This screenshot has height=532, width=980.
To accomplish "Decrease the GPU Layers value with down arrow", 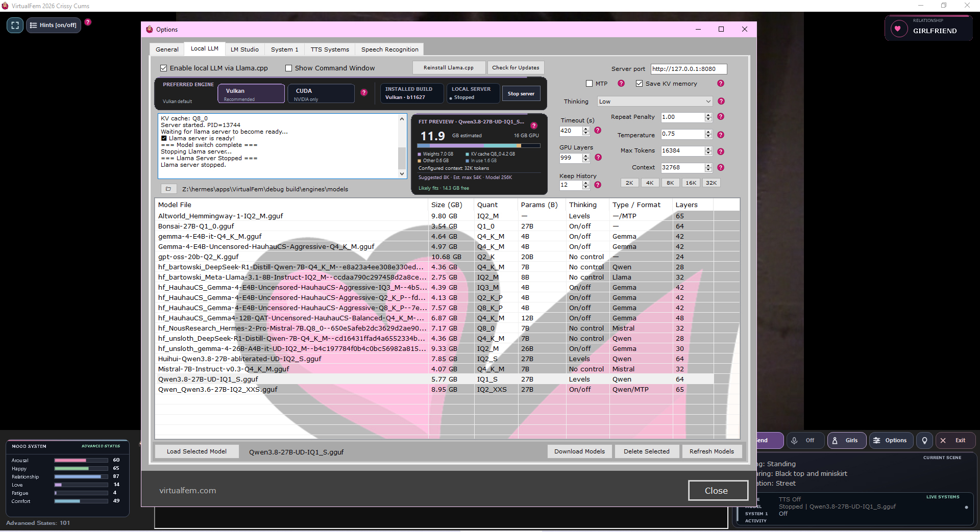I will pyautogui.click(x=585, y=161).
